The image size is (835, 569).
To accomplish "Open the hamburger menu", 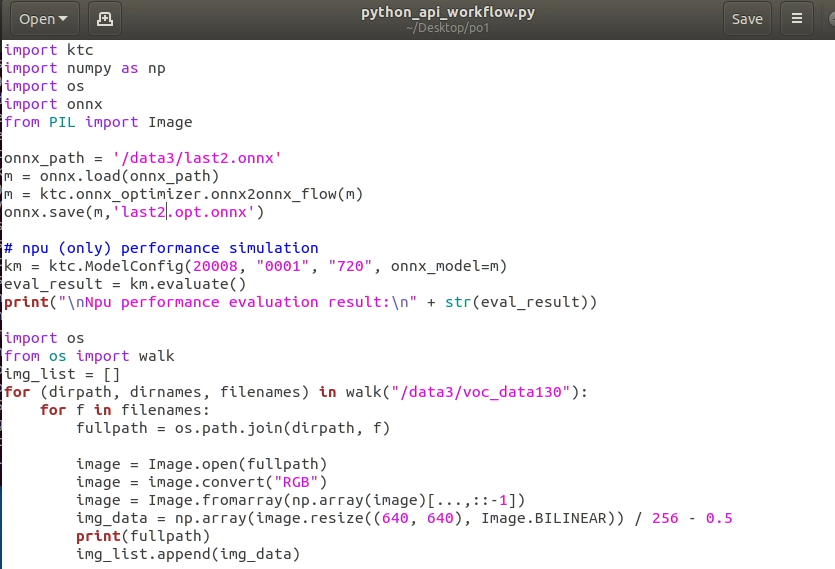I will (797, 19).
